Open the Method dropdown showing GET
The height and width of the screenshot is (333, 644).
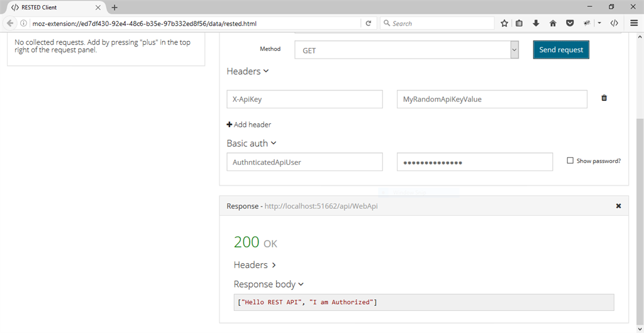pos(406,50)
